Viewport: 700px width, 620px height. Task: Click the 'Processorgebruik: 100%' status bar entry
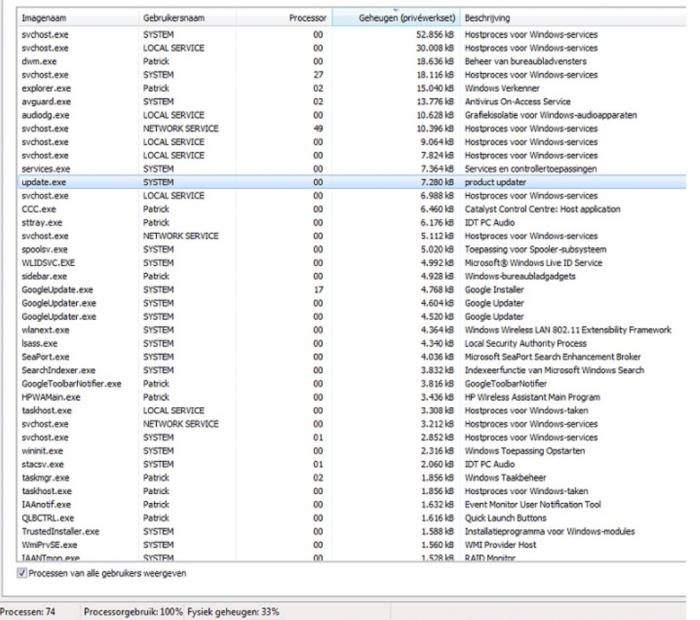133,612
